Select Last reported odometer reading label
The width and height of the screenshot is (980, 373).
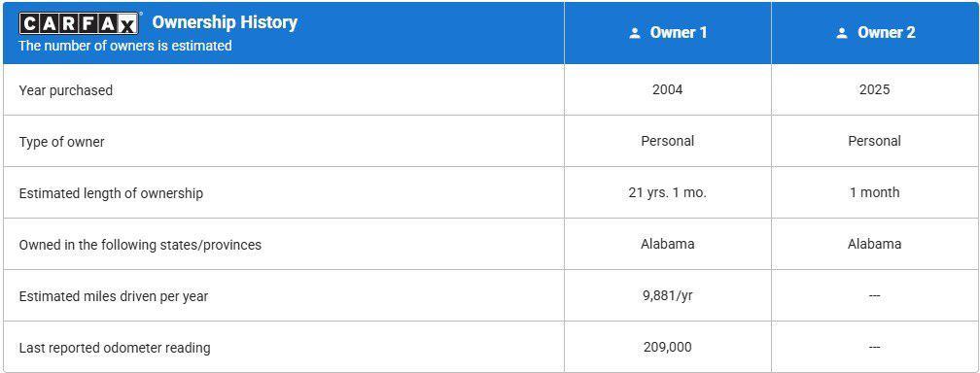[x=115, y=348]
